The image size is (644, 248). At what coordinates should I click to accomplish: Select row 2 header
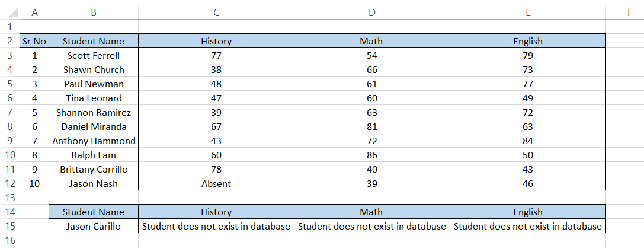pyautogui.click(x=10, y=41)
